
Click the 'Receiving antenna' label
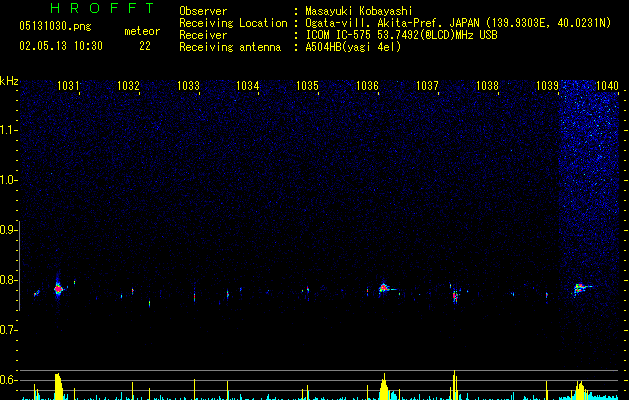coord(230,47)
